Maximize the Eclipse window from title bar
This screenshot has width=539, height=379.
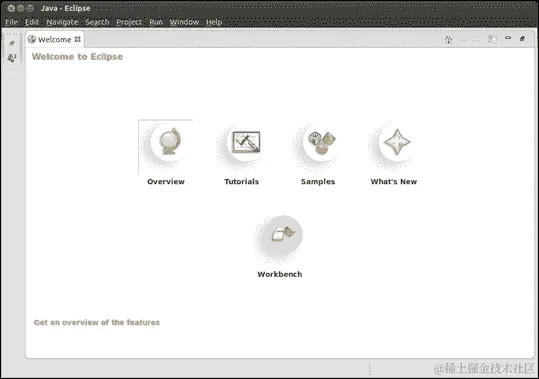(30, 8)
